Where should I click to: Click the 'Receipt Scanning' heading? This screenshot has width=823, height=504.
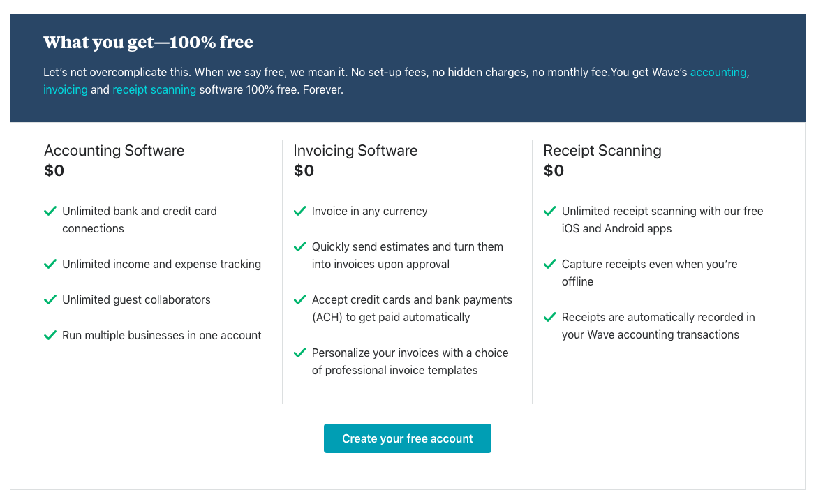point(602,151)
